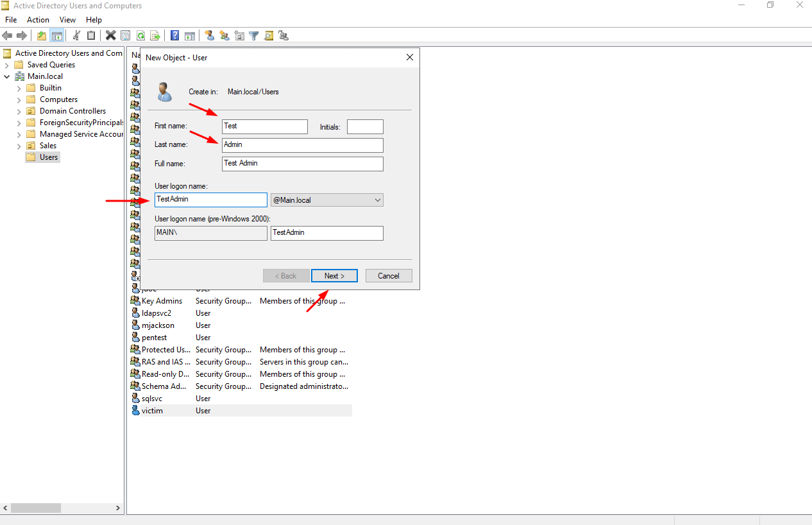
Task: Click the Delete (X) toolbar icon
Action: pyautogui.click(x=110, y=36)
